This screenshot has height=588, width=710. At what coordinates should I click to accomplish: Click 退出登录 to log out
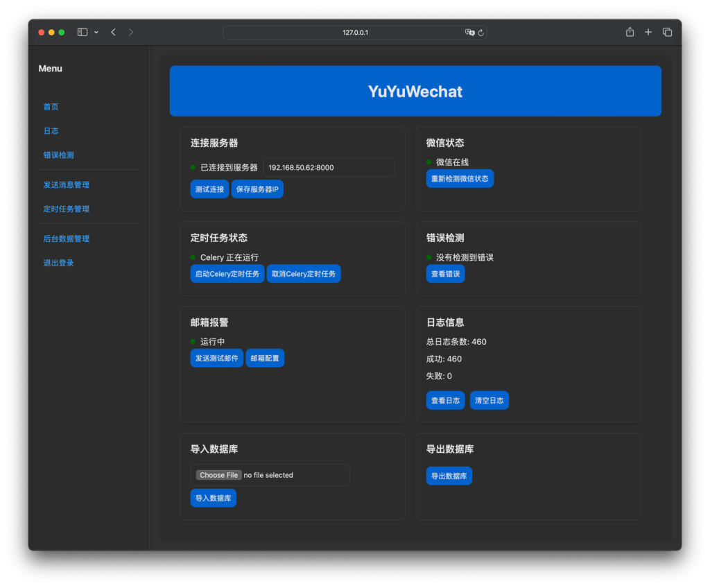(58, 263)
